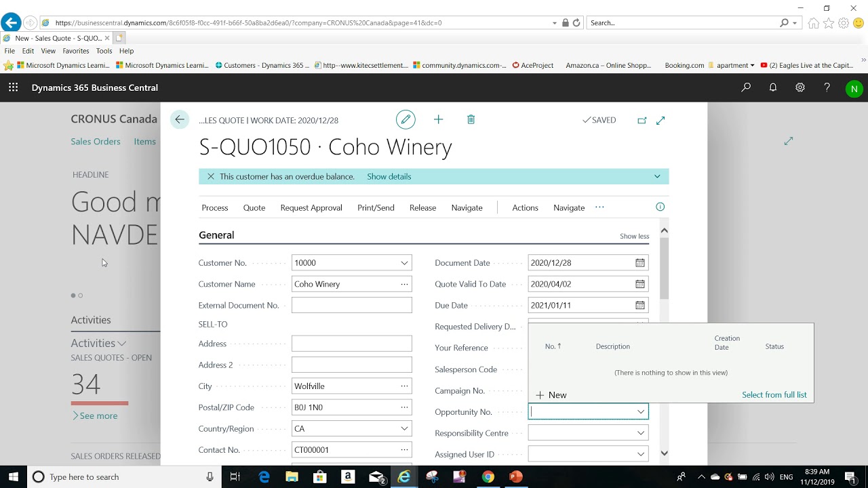Viewport: 868px width, 488px height.
Task: Click New in the lookup popup
Action: 551,395
